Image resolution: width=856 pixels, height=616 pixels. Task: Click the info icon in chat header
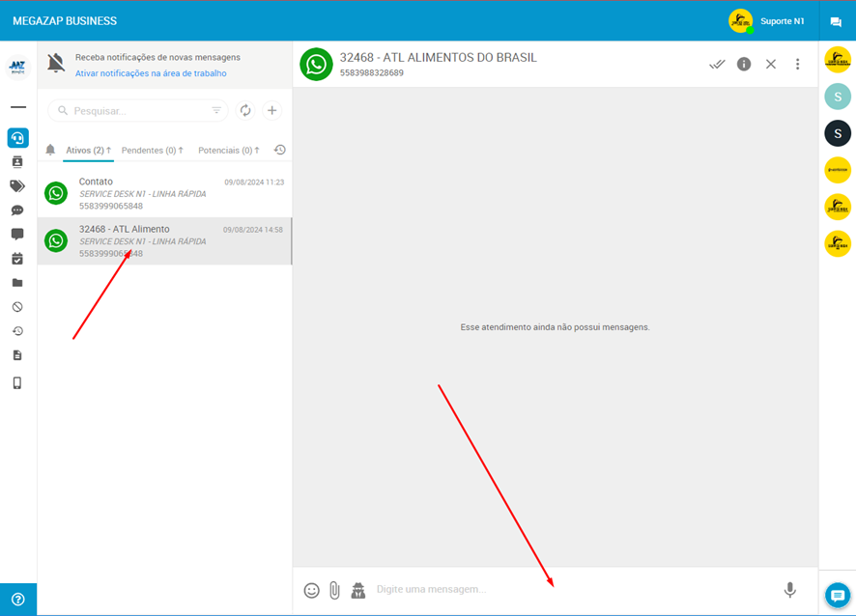point(744,64)
